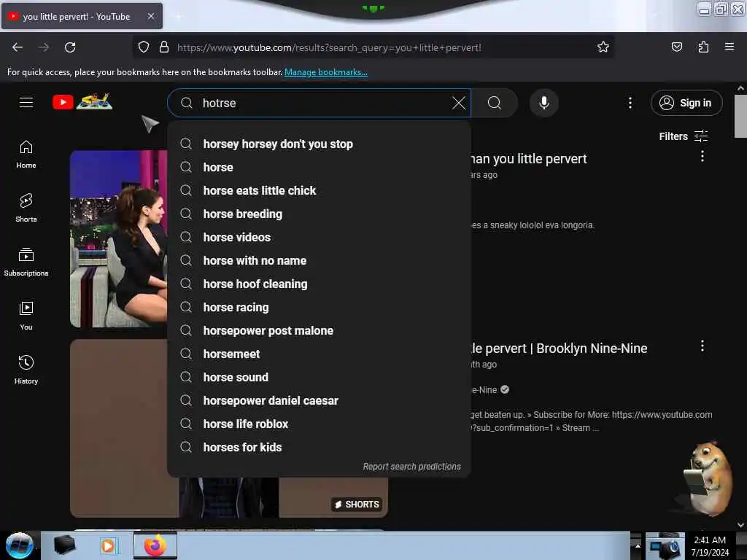
Task: Select the 'horse' suggestion
Action: pos(319,167)
